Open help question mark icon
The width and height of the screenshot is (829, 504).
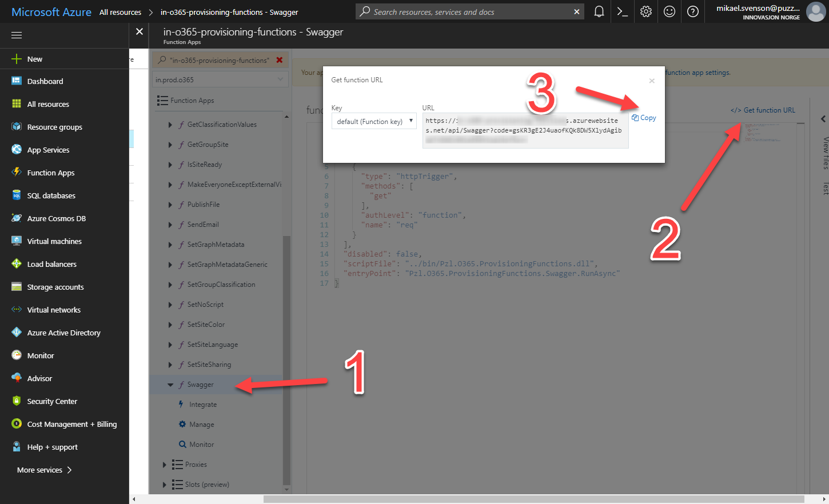coord(693,11)
